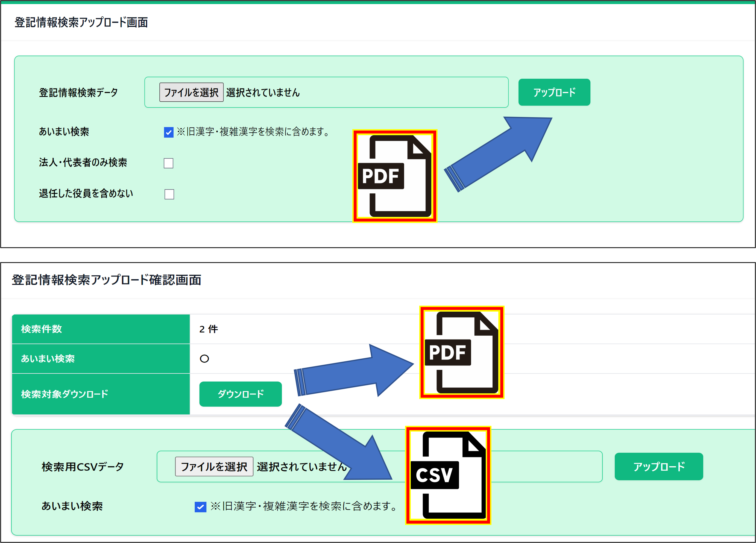Click the yellow-framed CSV document graphic
This screenshot has width=756, height=543.
[x=448, y=475]
